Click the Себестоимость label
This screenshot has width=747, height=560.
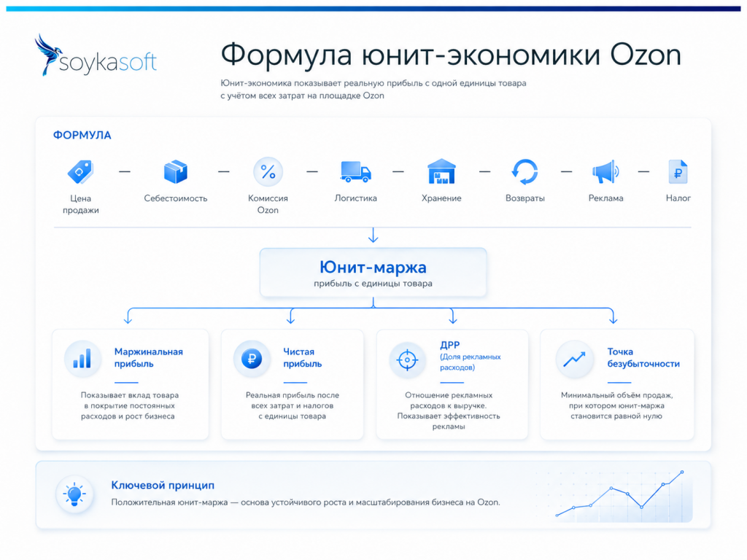point(176,198)
